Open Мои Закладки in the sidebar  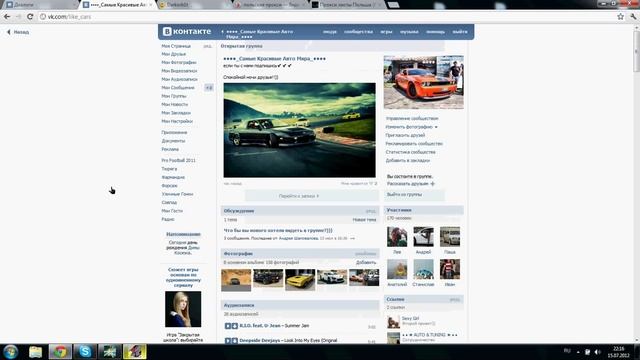[176, 113]
